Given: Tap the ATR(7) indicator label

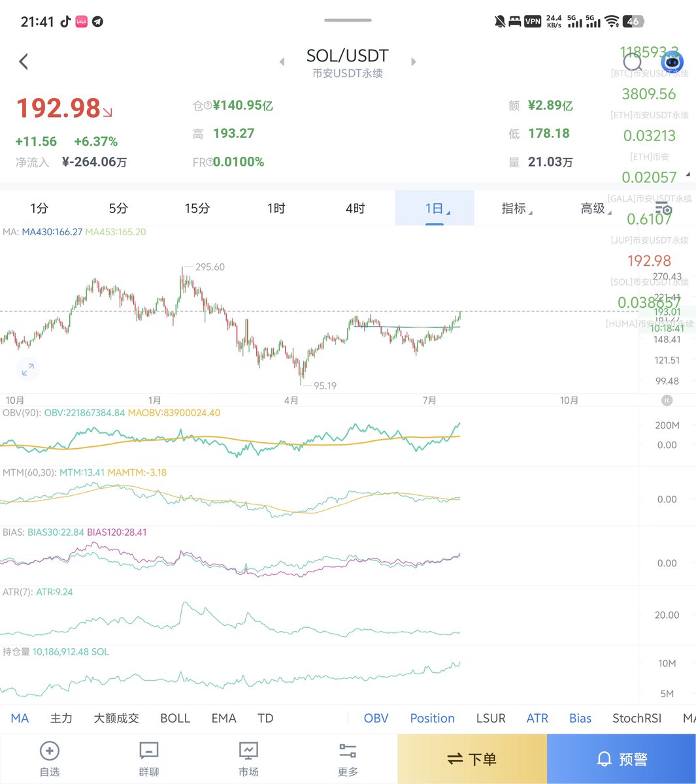Looking at the screenshot, I should pyautogui.click(x=18, y=593).
